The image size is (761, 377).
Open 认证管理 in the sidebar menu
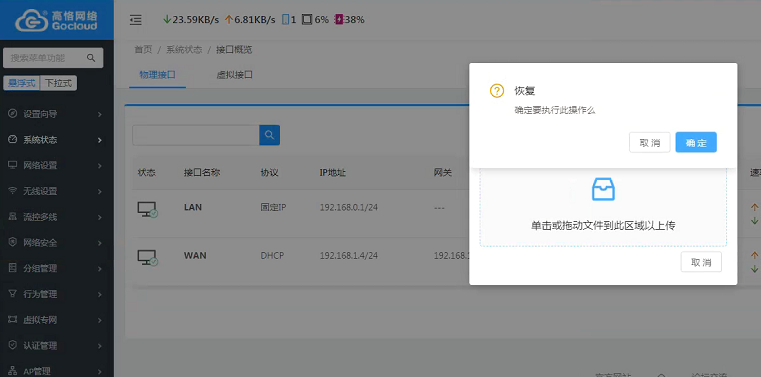coord(57,345)
